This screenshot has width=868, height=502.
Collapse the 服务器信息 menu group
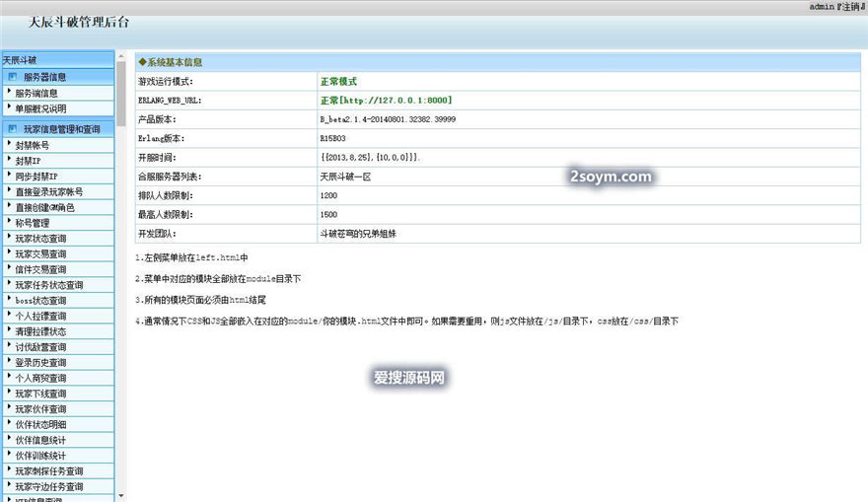45,77
